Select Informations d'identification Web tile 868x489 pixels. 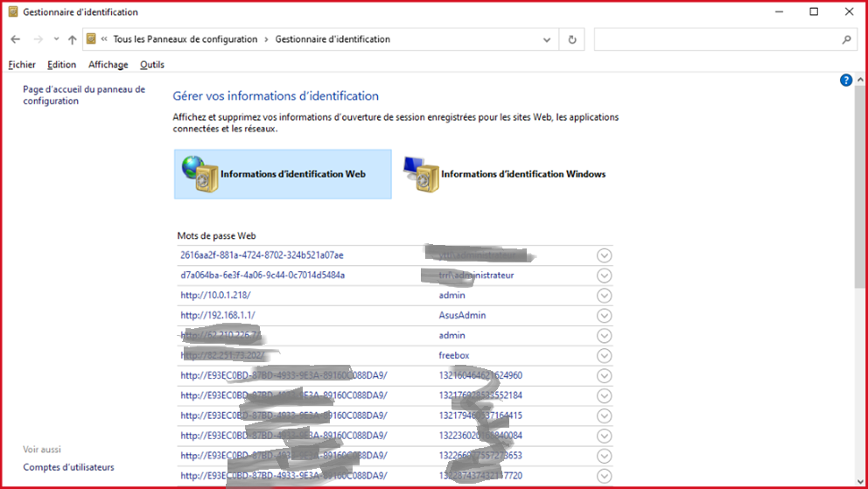[283, 174]
